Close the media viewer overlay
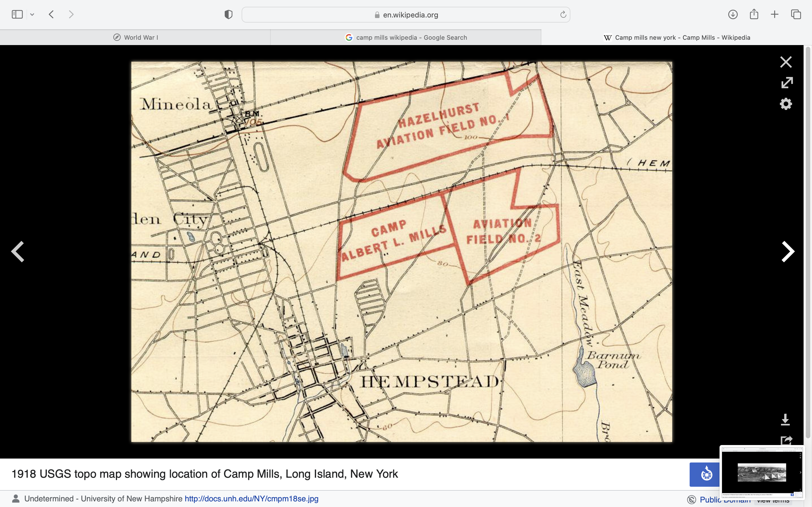 (785, 62)
